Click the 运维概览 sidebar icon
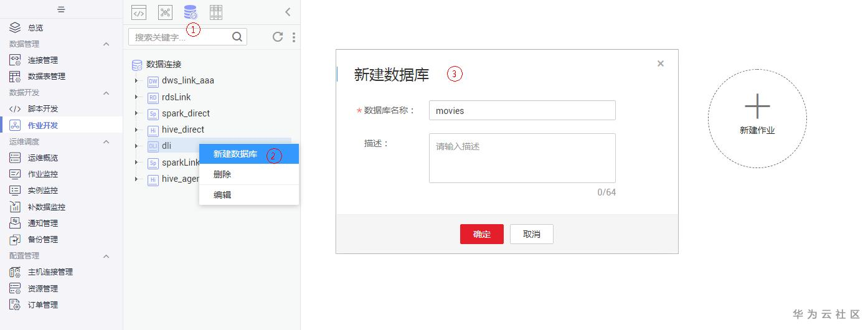Image resolution: width=868 pixels, height=330 pixels. (15, 158)
